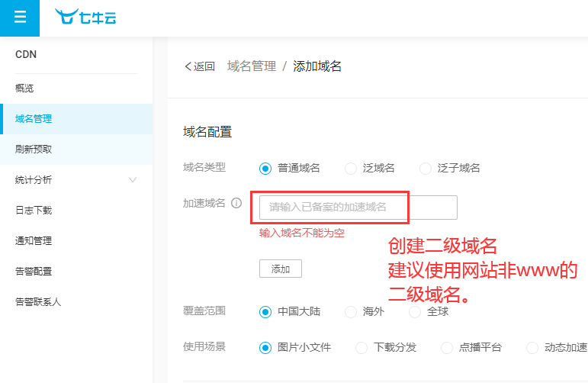Select the 普通域名 radio button
Viewport: 588px width, 383px height.
(x=265, y=168)
